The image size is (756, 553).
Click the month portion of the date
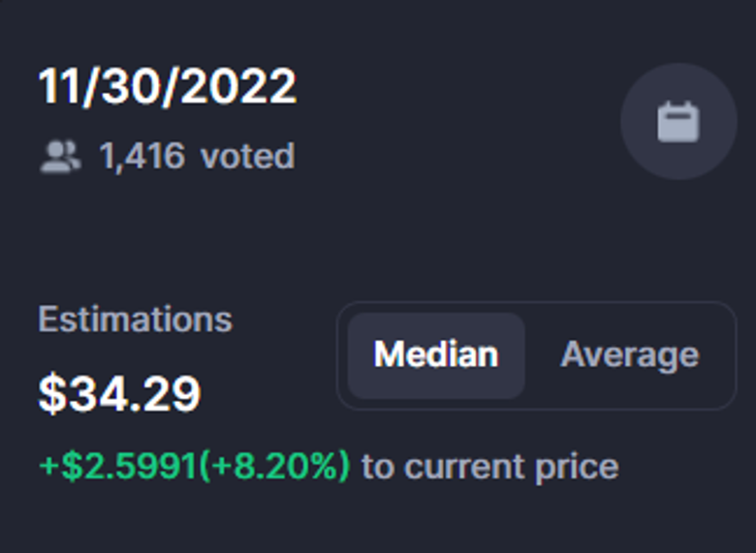(57, 88)
